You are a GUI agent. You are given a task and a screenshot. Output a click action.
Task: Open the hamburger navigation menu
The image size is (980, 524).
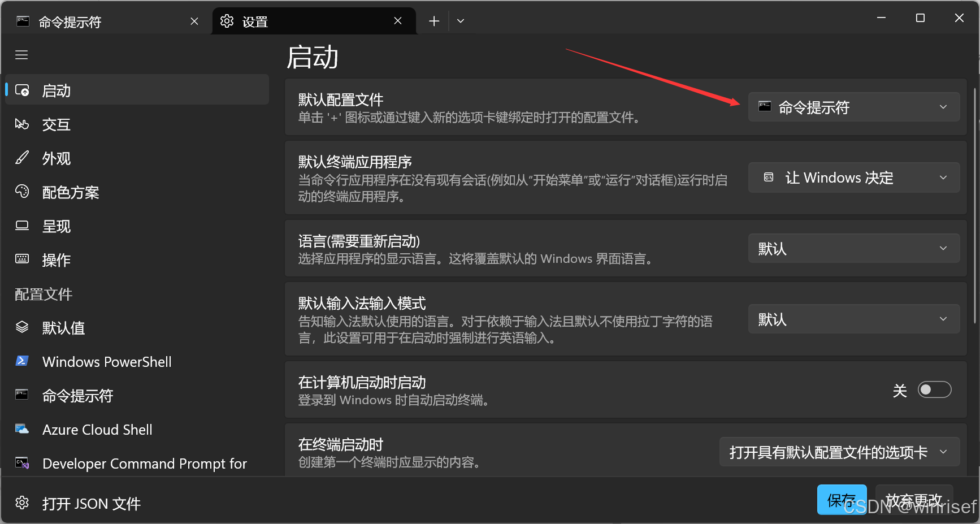click(21, 55)
